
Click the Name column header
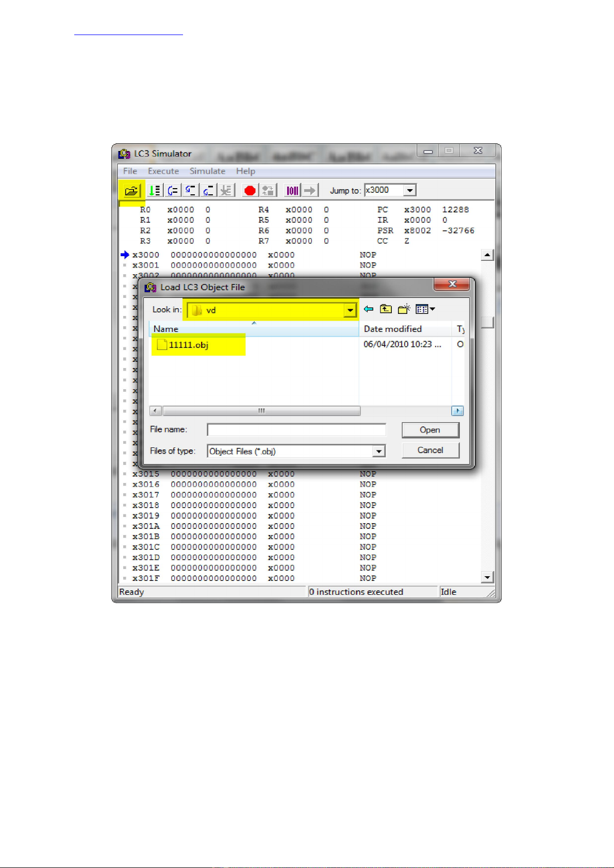tap(166, 329)
